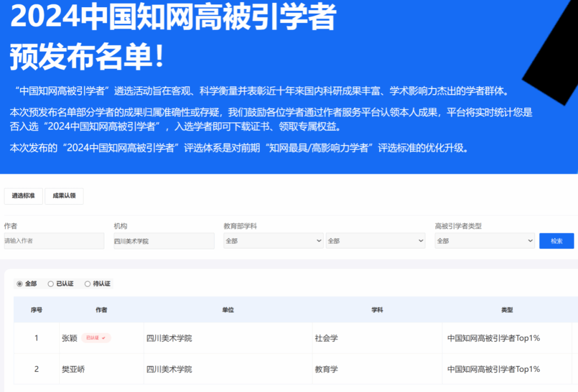Click the 社会学 cell in row 1
Viewport: 578px width, 392px height.
pyautogui.click(x=326, y=338)
